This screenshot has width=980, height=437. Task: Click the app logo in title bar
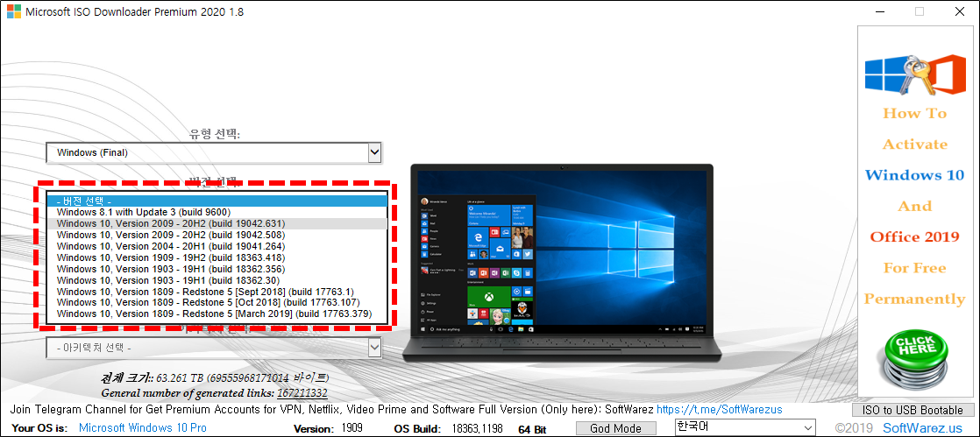click(13, 11)
